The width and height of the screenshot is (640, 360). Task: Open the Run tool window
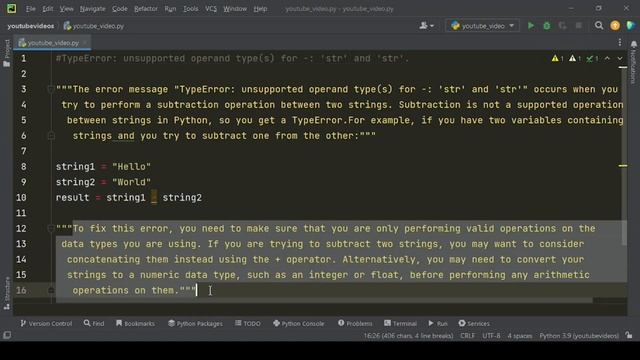438,323
